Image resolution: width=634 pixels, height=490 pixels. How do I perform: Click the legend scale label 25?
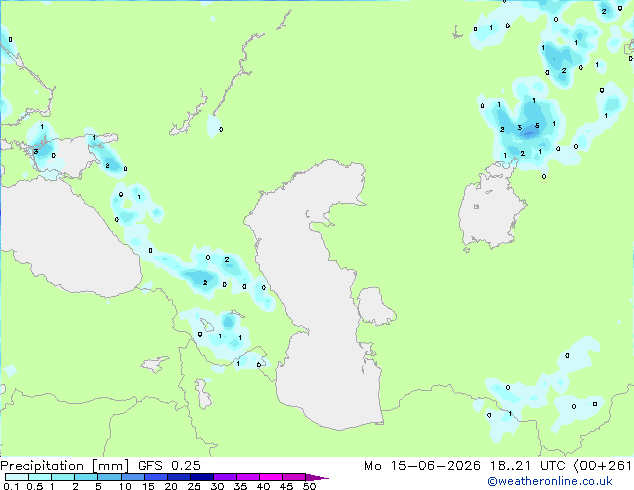[x=194, y=486]
